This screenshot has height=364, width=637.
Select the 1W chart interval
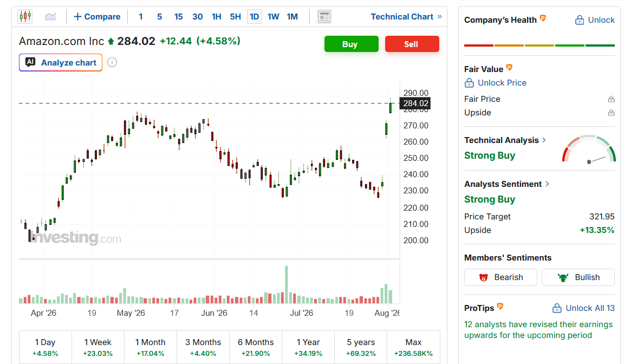point(274,17)
